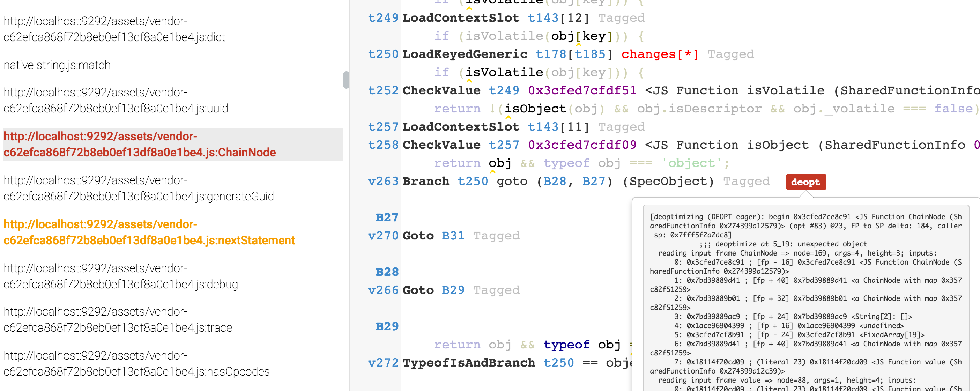Click instruction id t250 LoadKeyedGeneric
The width and height of the screenshot is (980, 391).
[383, 54]
